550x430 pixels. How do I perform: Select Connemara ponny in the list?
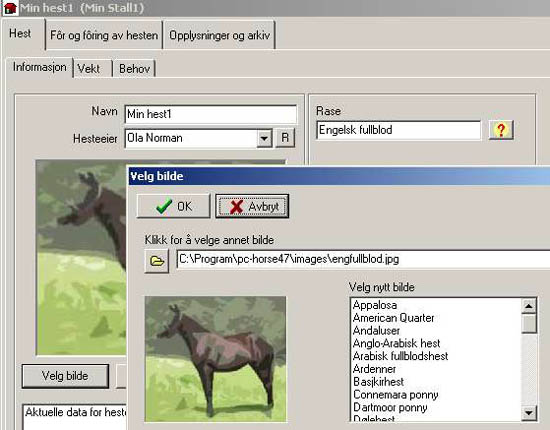396,395
